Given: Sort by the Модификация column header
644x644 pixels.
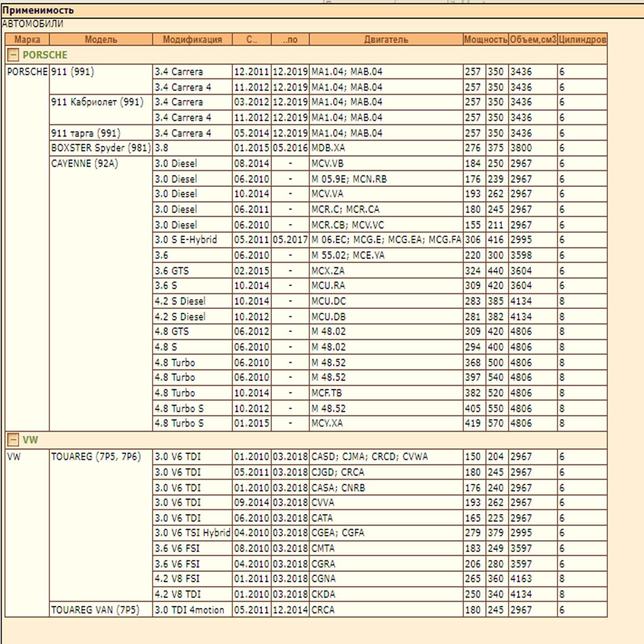Looking at the screenshot, I should coord(192,39).
